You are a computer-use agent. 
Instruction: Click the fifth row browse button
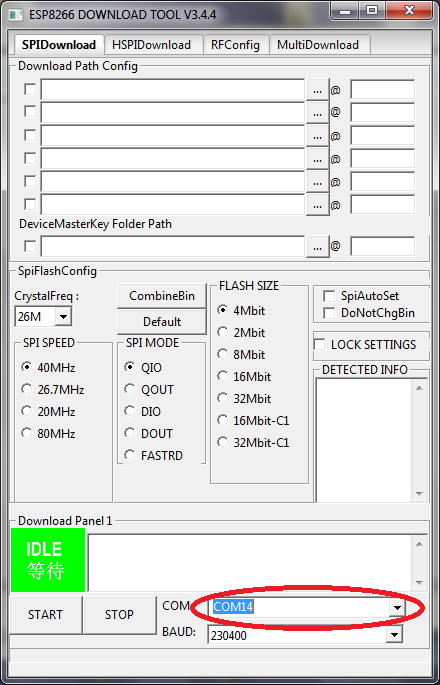click(318, 182)
